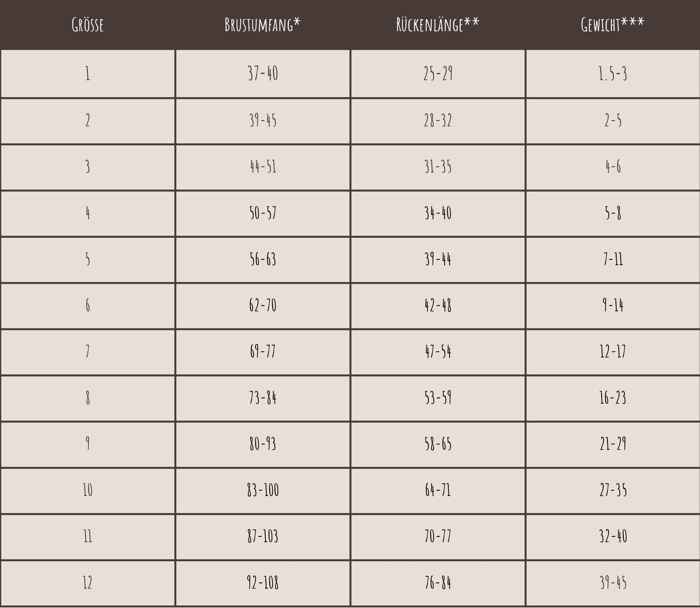Select chest measurement cell 73-84
Screen dimensions: 700x608
[263, 398]
